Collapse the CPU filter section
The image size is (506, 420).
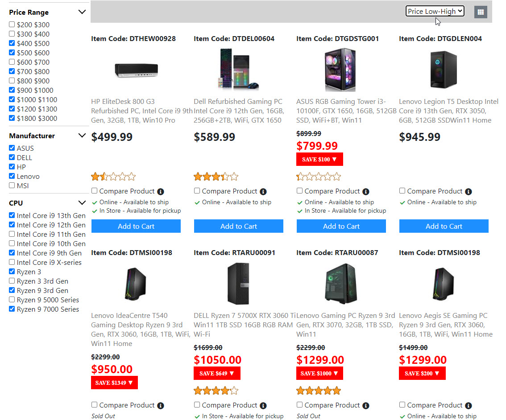[x=82, y=203]
